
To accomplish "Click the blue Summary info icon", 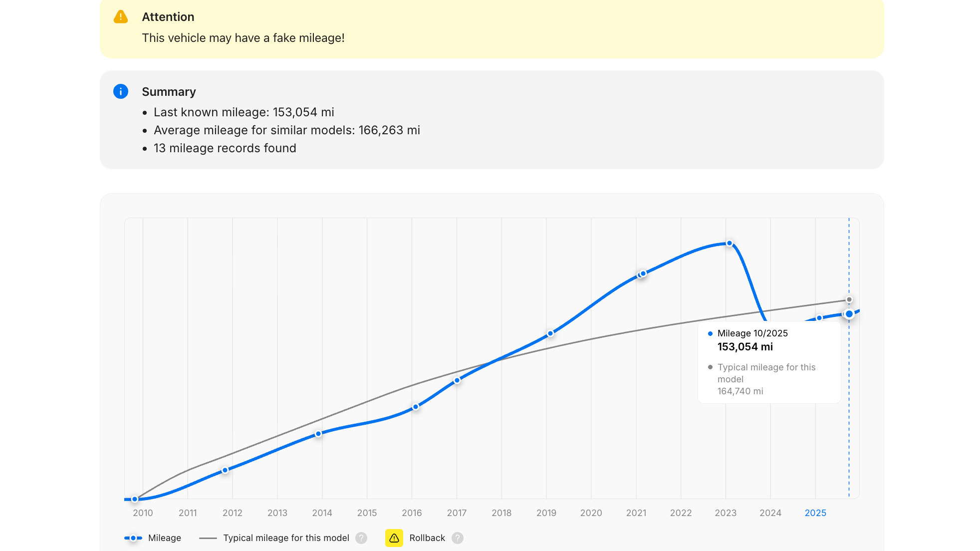I will point(121,91).
